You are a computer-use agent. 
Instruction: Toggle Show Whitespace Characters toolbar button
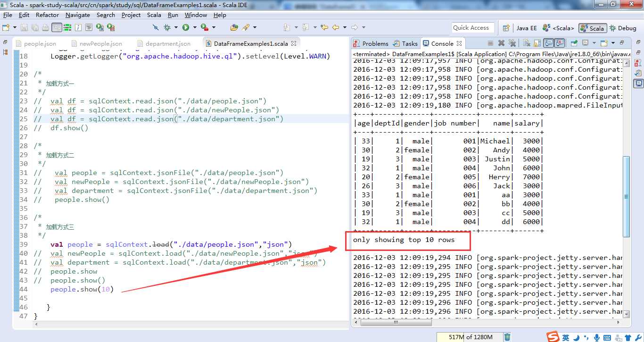89,27
